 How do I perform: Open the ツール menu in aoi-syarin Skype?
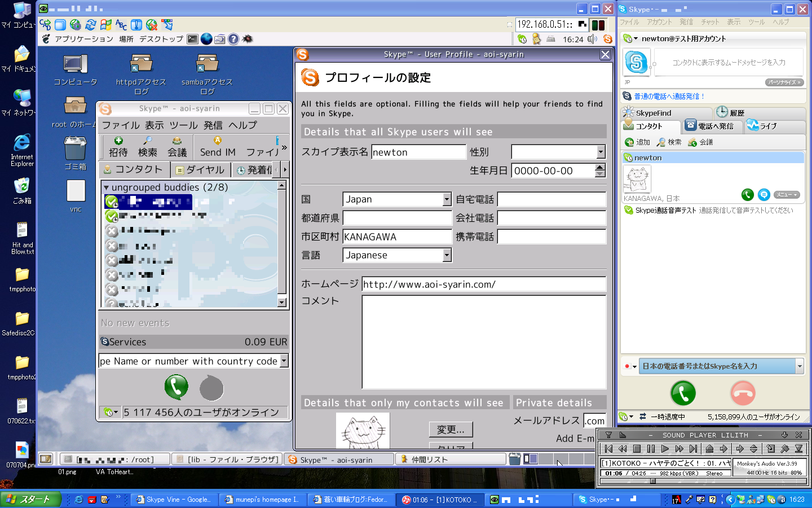(x=183, y=125)
